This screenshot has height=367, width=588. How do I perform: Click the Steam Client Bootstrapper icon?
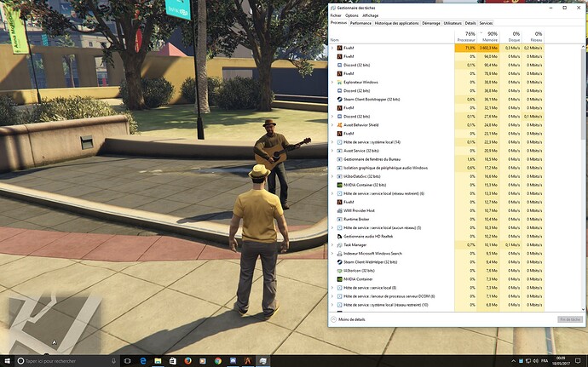click(339, 100)
